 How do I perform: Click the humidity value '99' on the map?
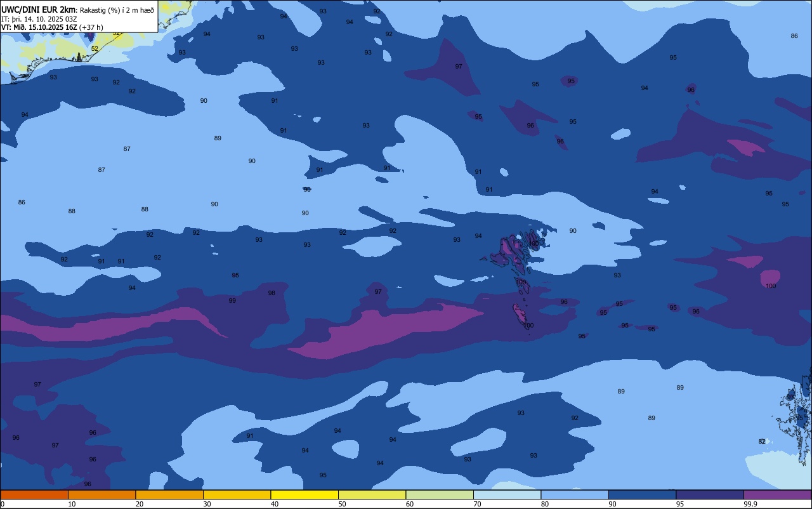coord(232,301)
